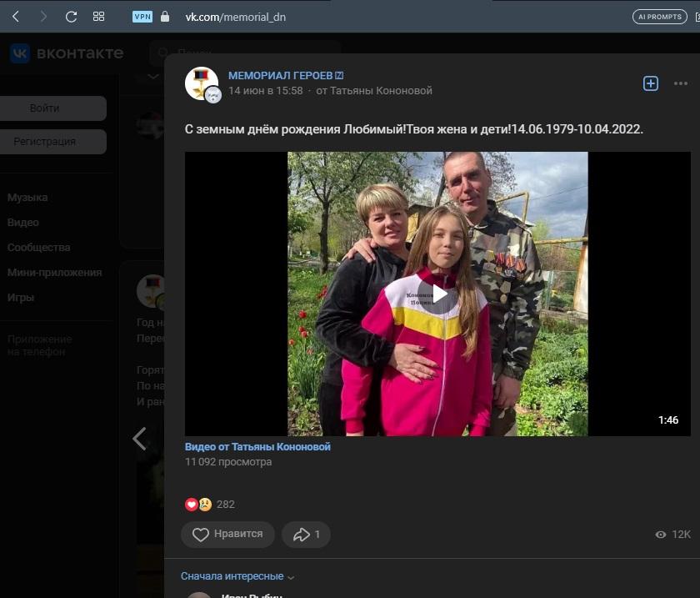The height and width of the screenshot is (598, 700).
Task: Click the padlock site security icon
Action: (165, 17)
